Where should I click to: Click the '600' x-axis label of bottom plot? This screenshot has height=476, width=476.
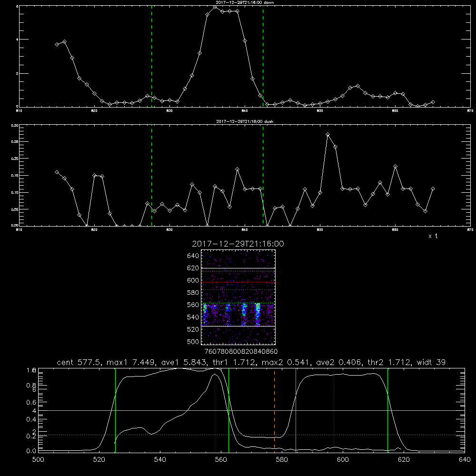pos(343,459)
